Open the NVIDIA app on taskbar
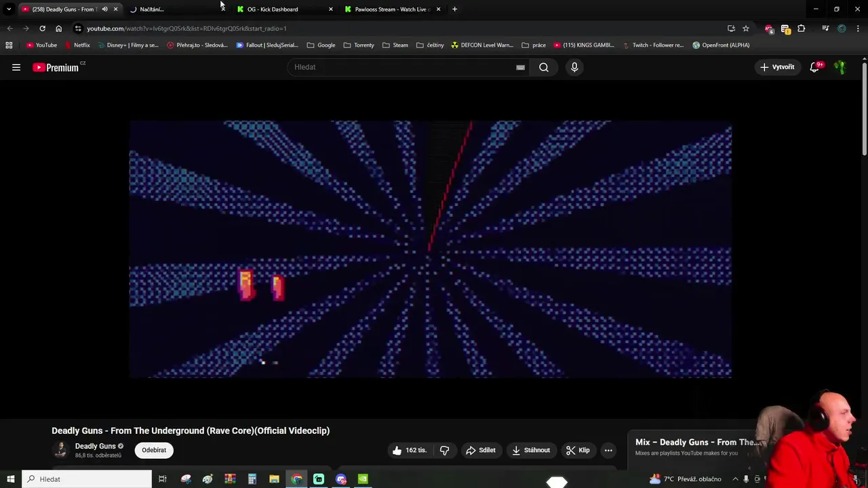This screenshot has height=488, width=868. coord(363,479)
